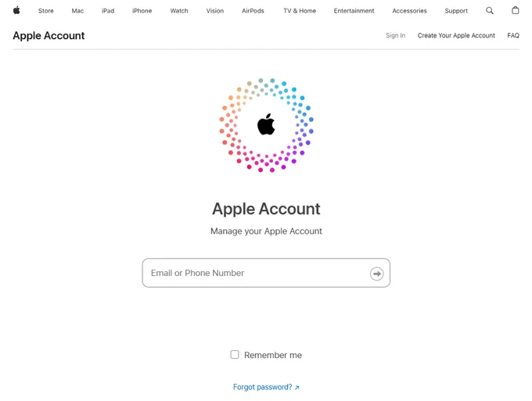This screenshot has width=532, height=401.
Task: Select TV & Home in navigation
Action: (x=300, y=11)
